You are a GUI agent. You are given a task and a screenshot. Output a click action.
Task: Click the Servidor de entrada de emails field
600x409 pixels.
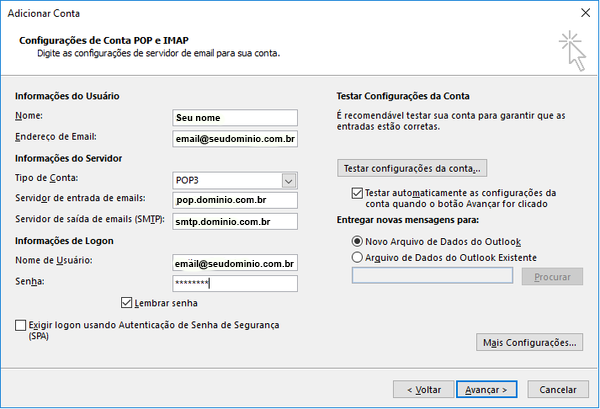(235, 200)
